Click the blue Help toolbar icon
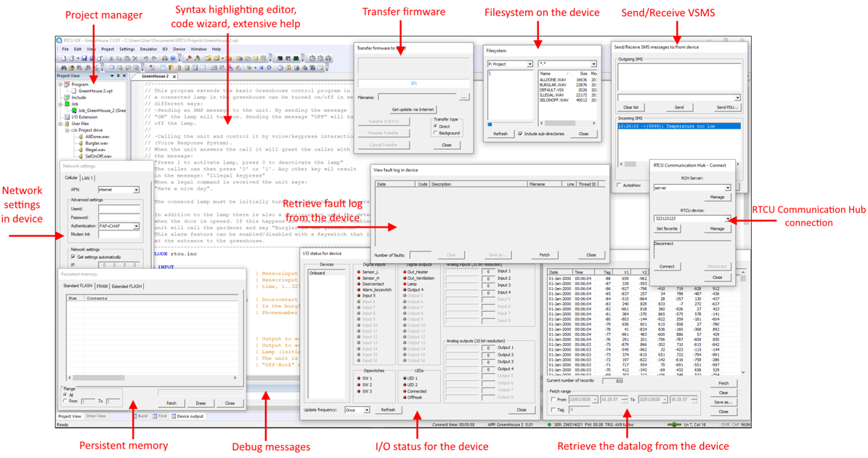 click(x=173, y=58)
